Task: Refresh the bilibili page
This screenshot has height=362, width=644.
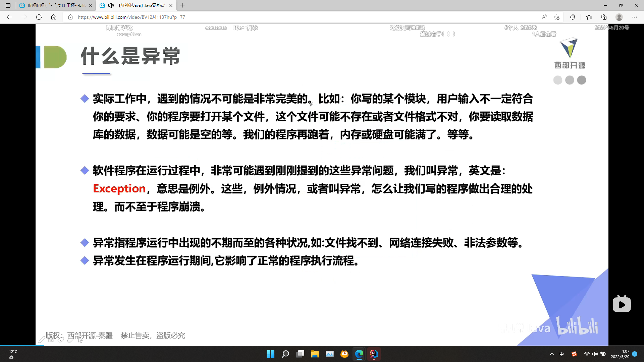Action: pyautogui.click(x=39, y=17)
